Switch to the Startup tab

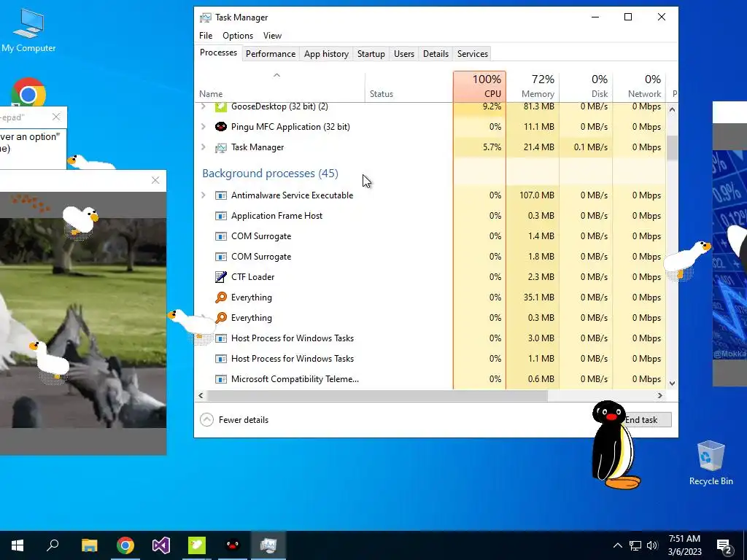coord(371,54)
